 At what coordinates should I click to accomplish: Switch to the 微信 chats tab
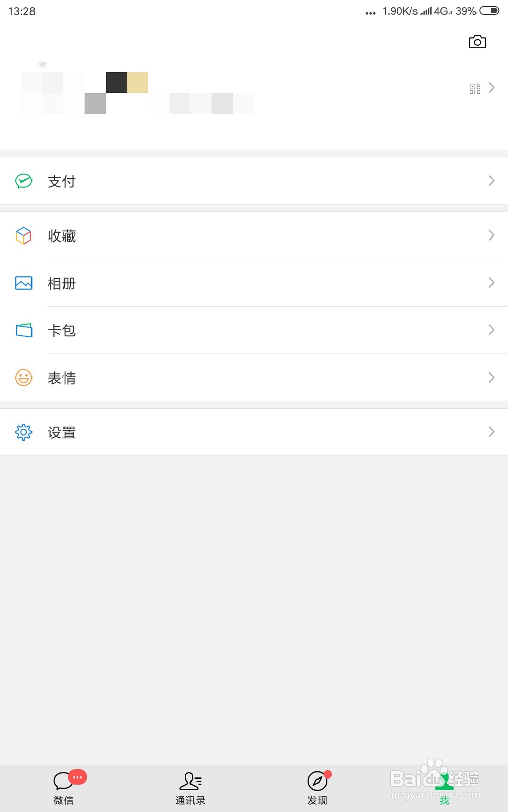[63, 788]
